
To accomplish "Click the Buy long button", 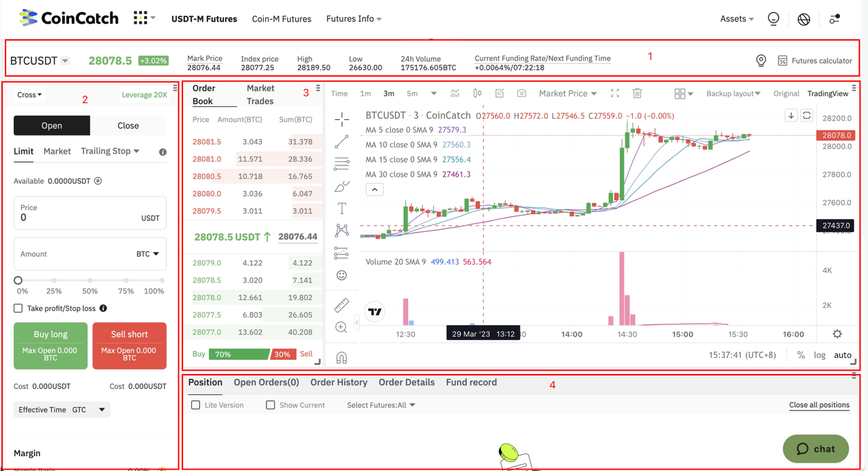I will (x=51, y=346).
